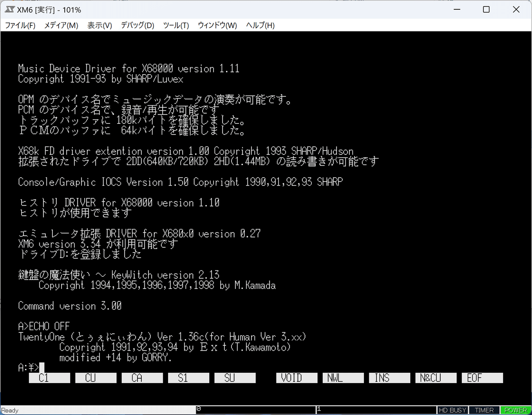Click the green POWER indicator
This screenshot has width=532, height=415.
click(x=516, y=411)
